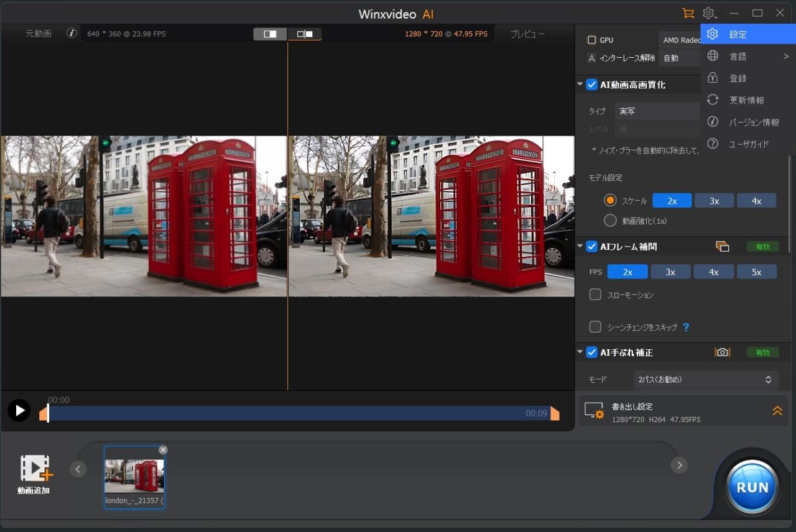Go to next clips with right arrow
Image resolution: width=796 pixels, height=532 pixels.
(x=679, y=465)
